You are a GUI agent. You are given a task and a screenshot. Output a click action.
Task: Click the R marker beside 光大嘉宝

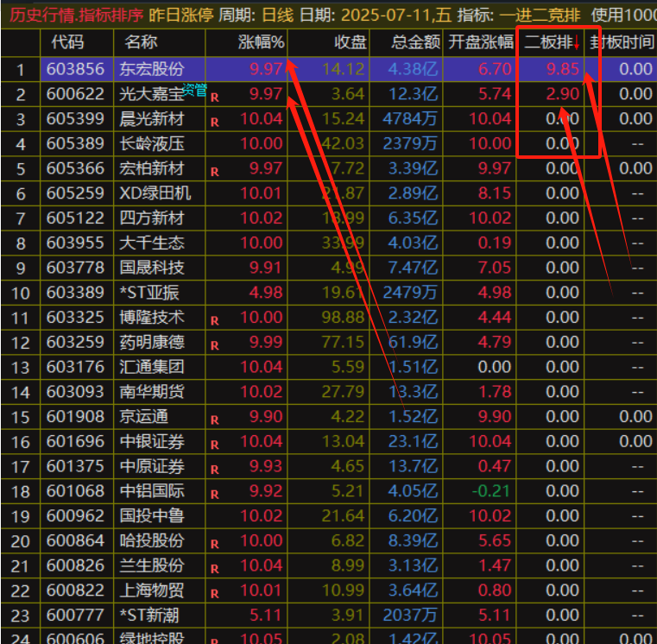click(214, 98)
